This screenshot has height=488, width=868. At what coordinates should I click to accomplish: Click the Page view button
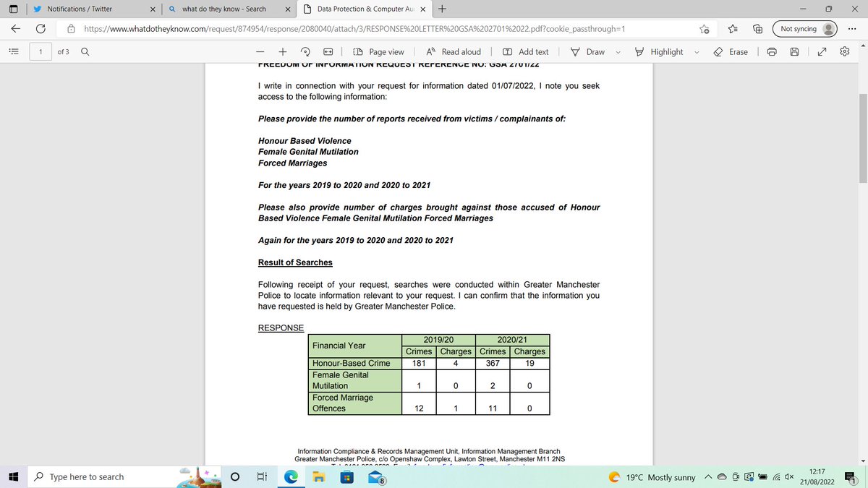[378, 52]
